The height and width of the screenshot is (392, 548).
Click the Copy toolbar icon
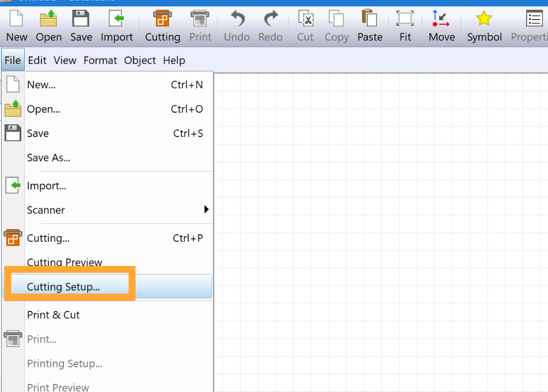(x=337, y=19)
